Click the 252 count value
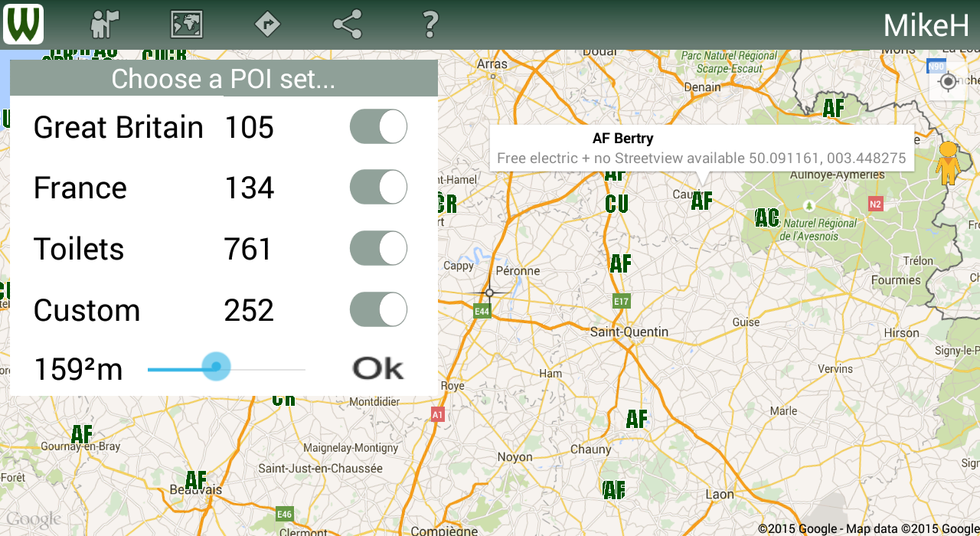Viewport: 980px width, 536px height. (249, 311)
